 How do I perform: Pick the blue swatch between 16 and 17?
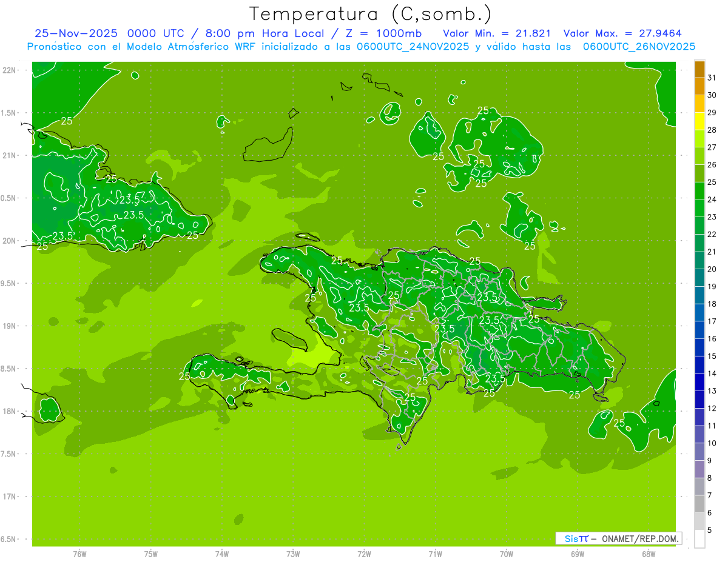click(699, 330)
